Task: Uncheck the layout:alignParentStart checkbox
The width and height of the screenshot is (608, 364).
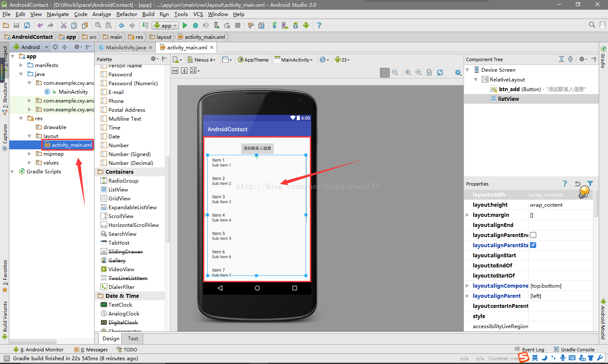Action: [x=533, y=245]
